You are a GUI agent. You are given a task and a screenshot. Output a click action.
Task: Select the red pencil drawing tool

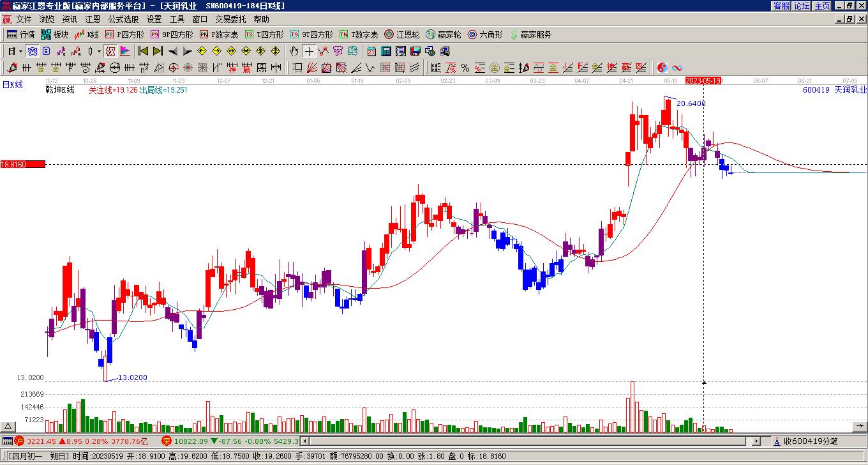coord(12,68)
